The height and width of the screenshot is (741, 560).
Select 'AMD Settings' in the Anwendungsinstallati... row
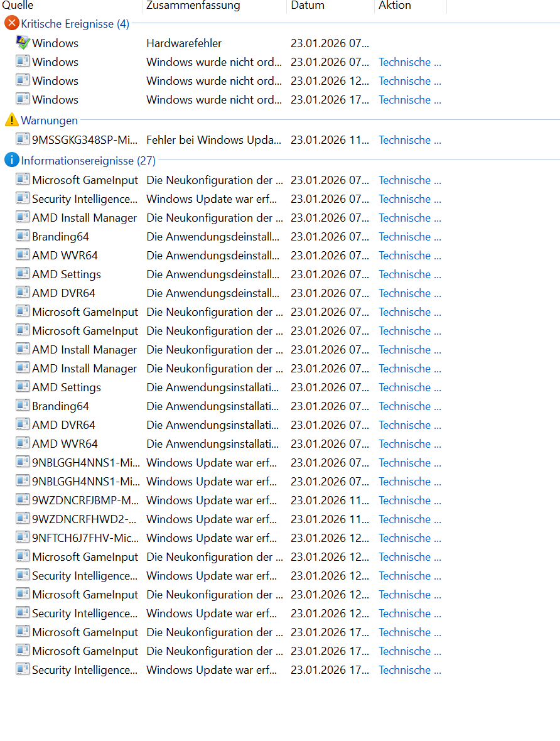coord(67,387)
